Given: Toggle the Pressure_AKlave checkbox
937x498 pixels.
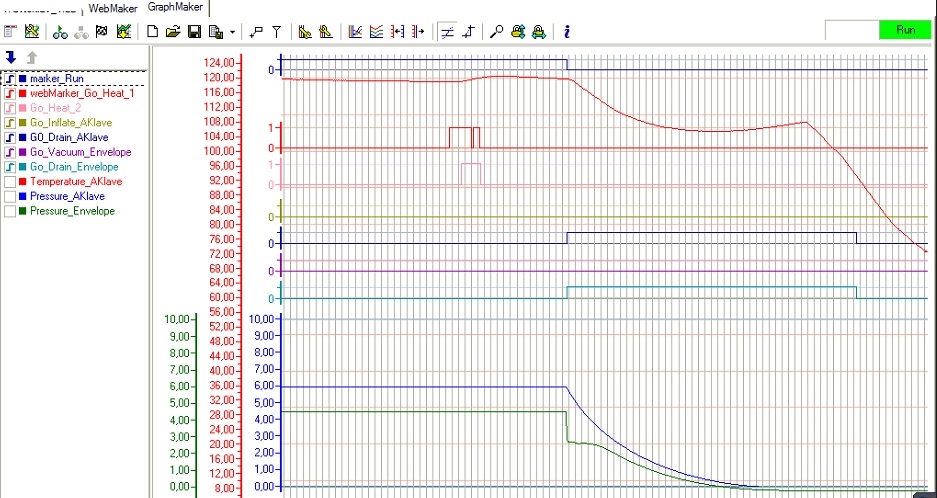Looking at the screenshot, I should [10, 197].
